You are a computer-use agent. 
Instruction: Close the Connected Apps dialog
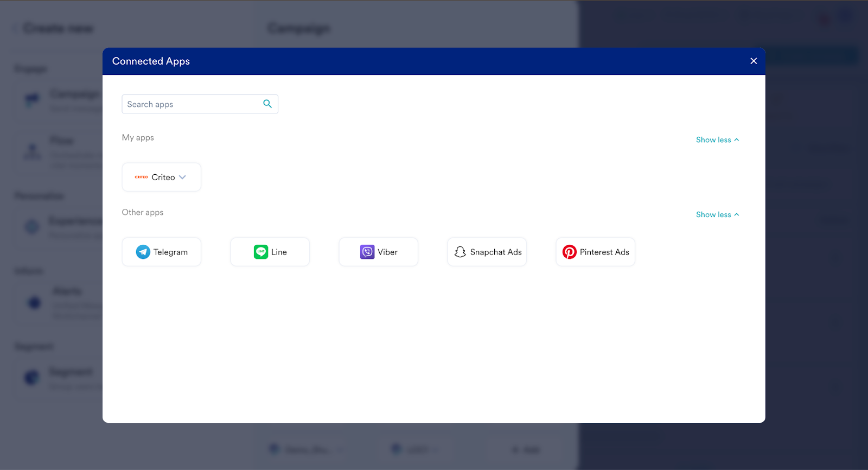point(754,61)
